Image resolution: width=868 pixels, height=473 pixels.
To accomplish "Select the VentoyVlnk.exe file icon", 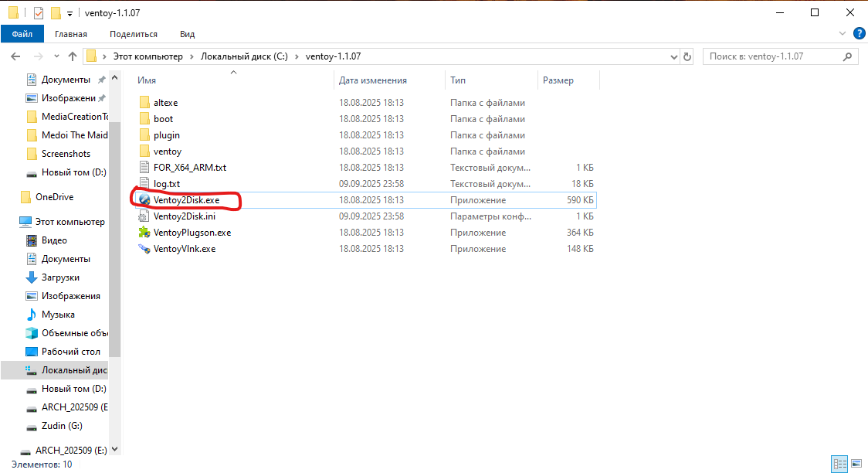I will (x=144, y=249).
